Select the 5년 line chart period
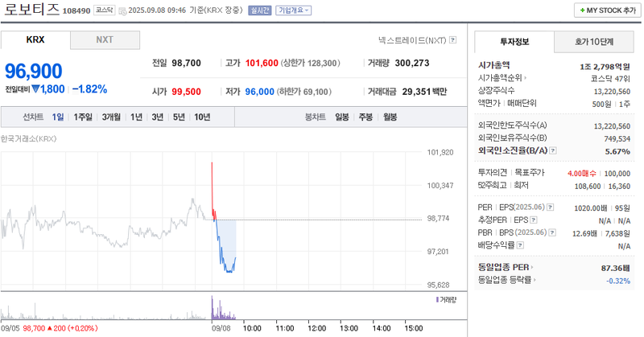644x337 pixels. tap(179, 117)
